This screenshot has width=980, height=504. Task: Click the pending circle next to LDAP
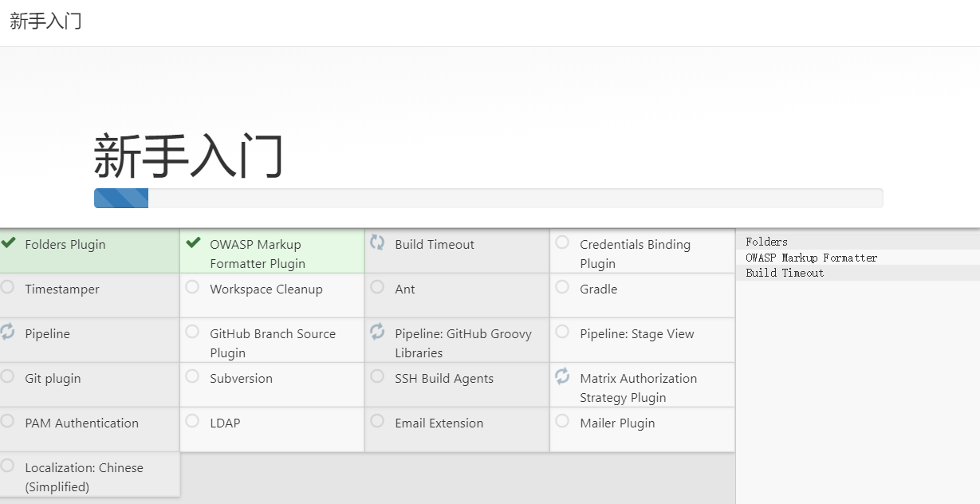point(192,420)
